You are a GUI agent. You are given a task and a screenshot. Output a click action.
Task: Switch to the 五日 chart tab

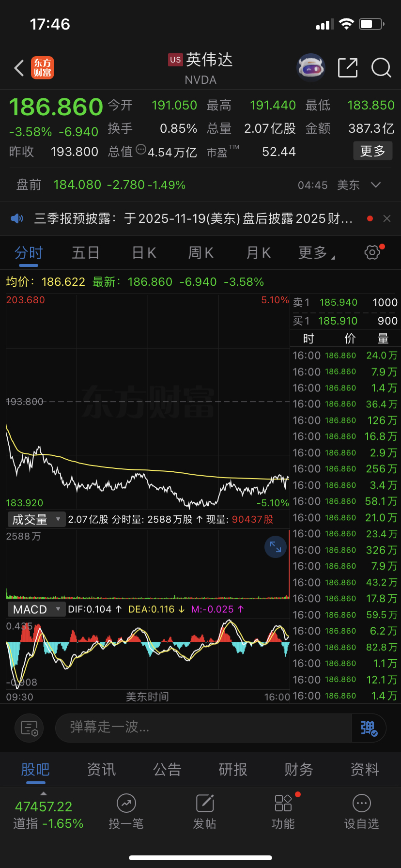tap(86, 252)
